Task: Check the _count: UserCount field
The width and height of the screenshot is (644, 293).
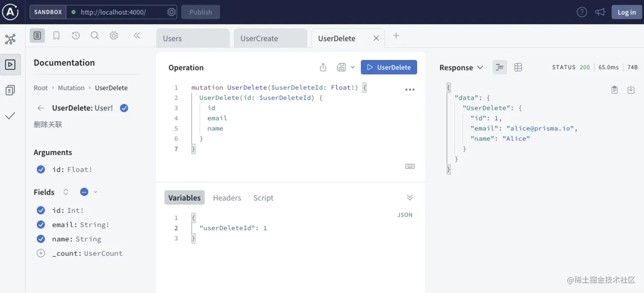Action: [40, 253]
